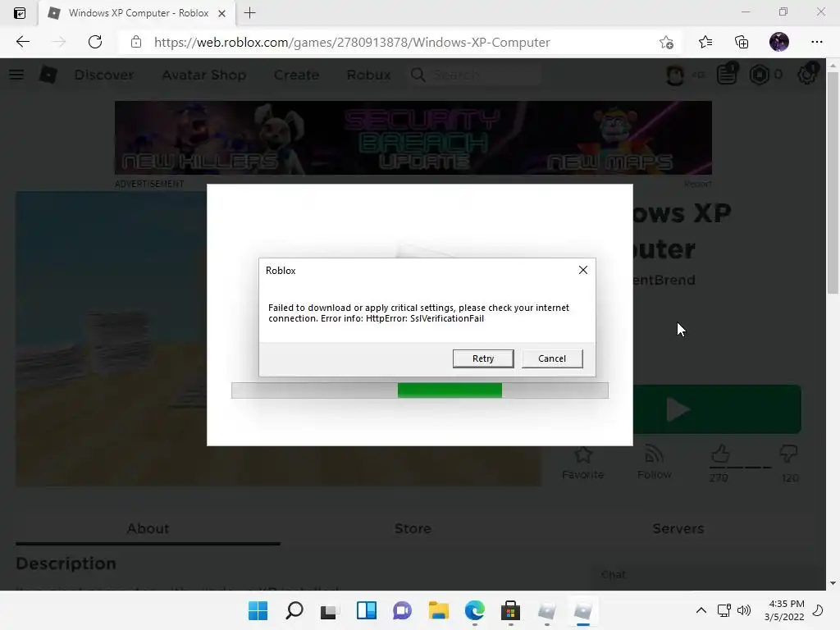Open the Chat panel header
The height and width of the screenshot is (630, 840).
[707, 574]
